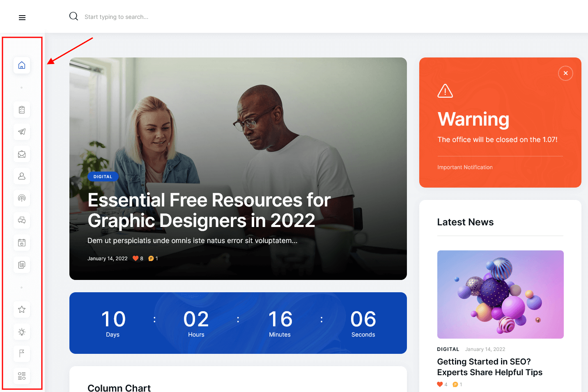
Task: Click comment count on SEO article
Action: pos(457,385)
